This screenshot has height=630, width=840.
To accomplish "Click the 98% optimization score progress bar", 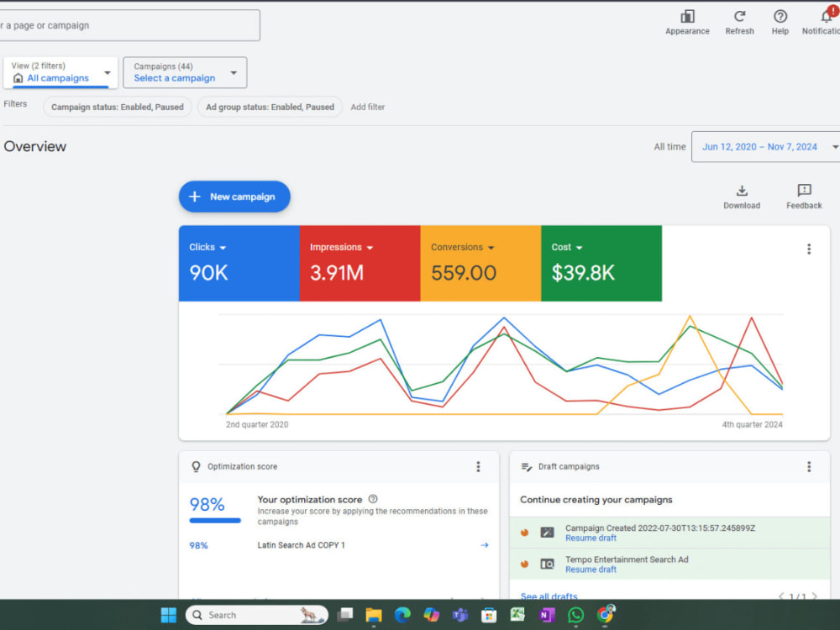I will [215, 520].
